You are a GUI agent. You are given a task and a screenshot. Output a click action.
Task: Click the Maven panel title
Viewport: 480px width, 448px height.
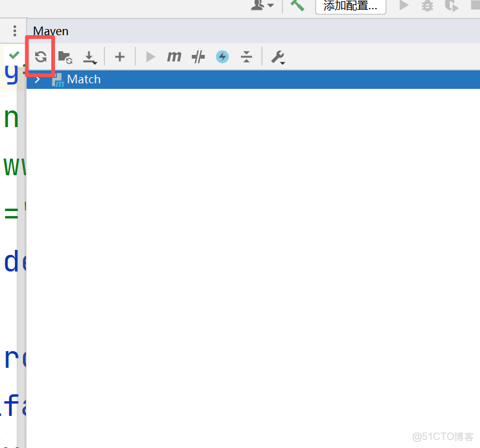point(51,31)
